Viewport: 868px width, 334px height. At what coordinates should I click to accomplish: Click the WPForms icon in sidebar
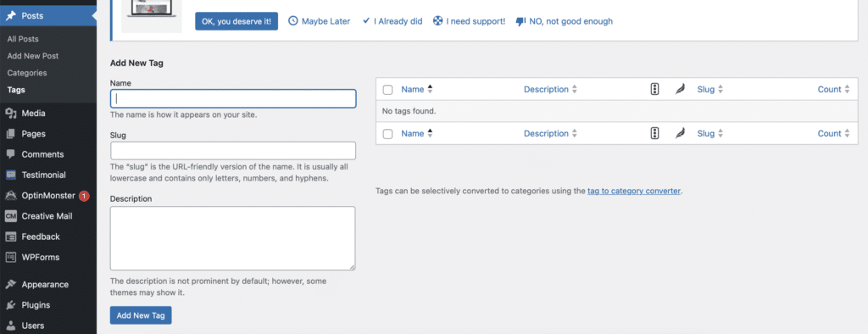coord(10,257)
